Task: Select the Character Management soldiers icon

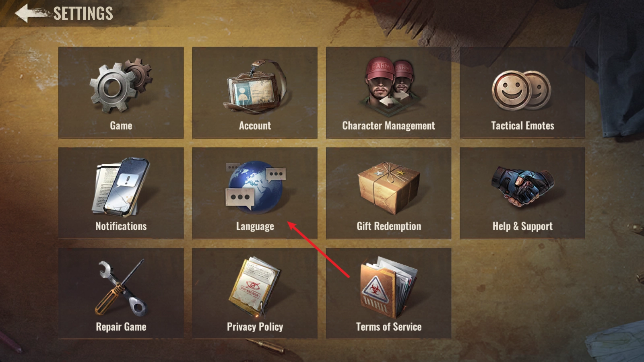Action: coord(388,82)
